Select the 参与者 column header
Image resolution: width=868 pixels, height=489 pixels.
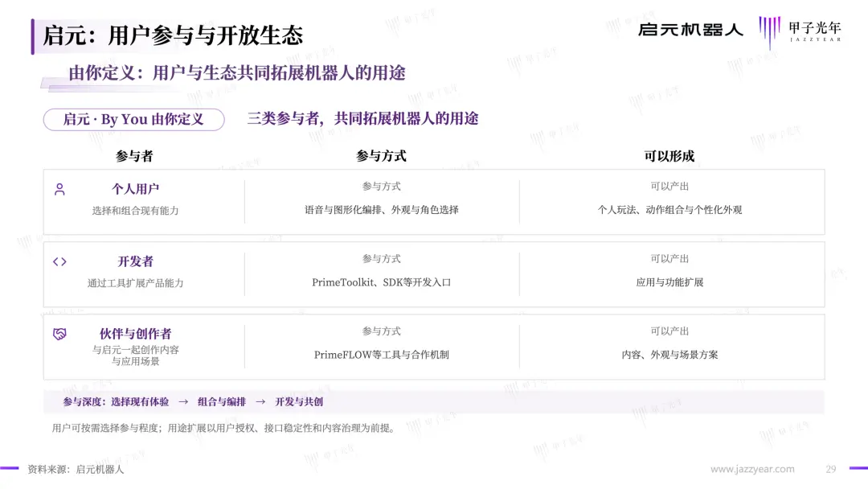[x=134, y=156]
